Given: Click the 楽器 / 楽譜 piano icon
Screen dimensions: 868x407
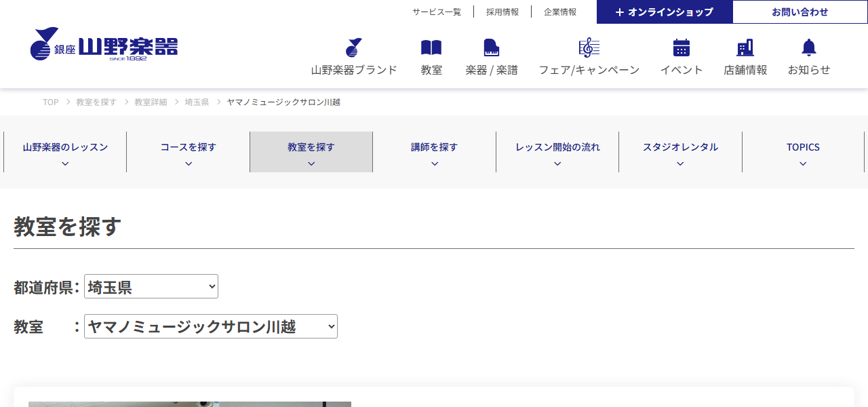Looking at the screenshot, I should pyautogui.click(x=492, y=47).
